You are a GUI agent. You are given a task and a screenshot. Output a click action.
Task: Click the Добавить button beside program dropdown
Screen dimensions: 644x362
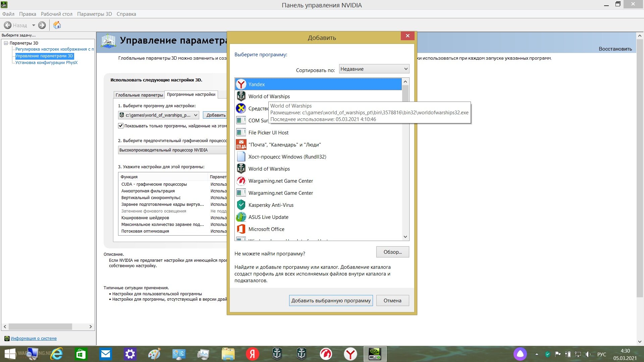(x=215, y=115)
